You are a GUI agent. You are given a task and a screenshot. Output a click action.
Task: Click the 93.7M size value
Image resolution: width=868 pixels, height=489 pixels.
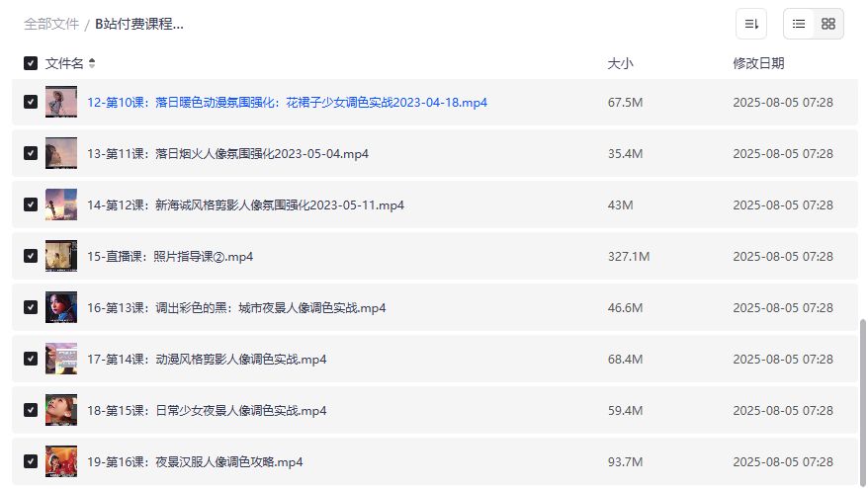tap(625, 462)
